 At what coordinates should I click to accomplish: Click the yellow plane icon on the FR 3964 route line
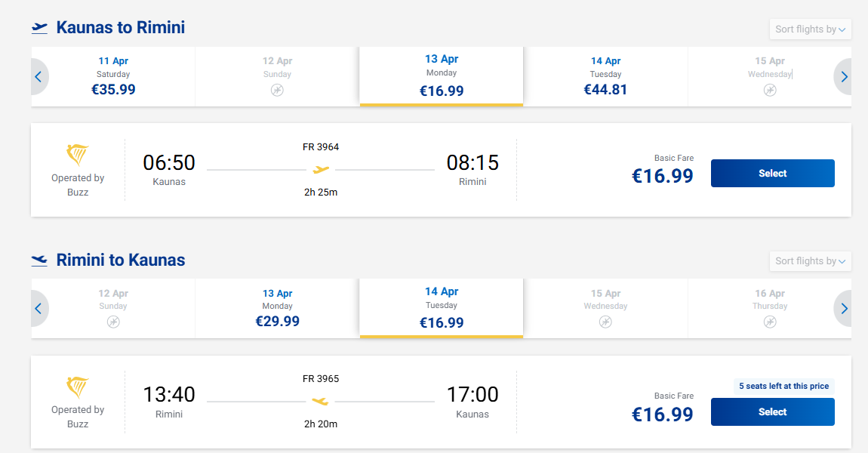(321, 170)
